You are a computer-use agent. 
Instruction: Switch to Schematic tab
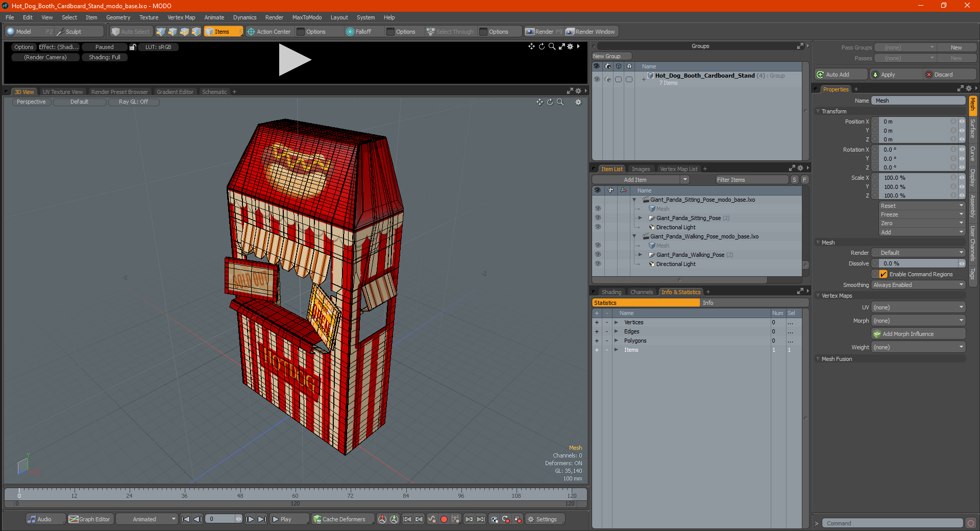(x=214, y=92)
